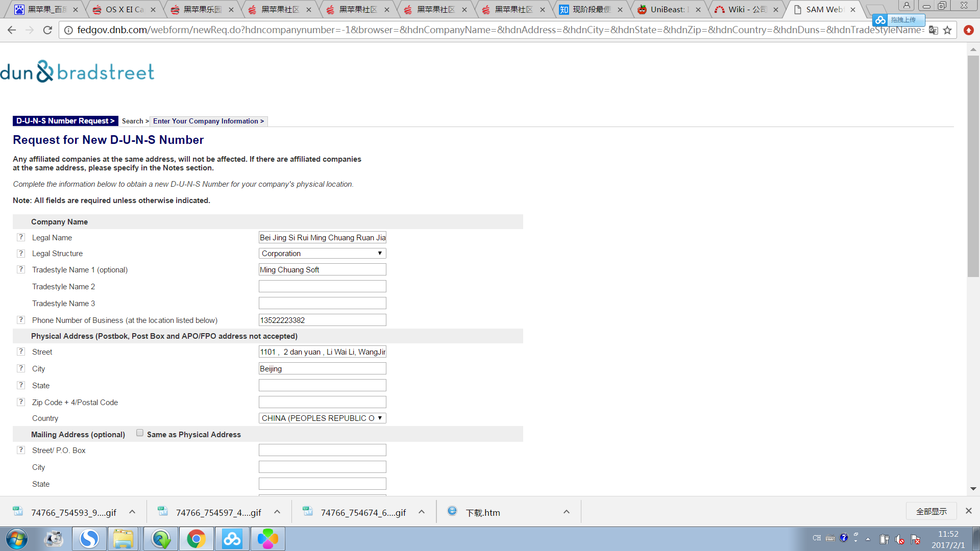Open menu arrow for 下载.htm download
Screen dimensions: 980x551
[566, 512]
